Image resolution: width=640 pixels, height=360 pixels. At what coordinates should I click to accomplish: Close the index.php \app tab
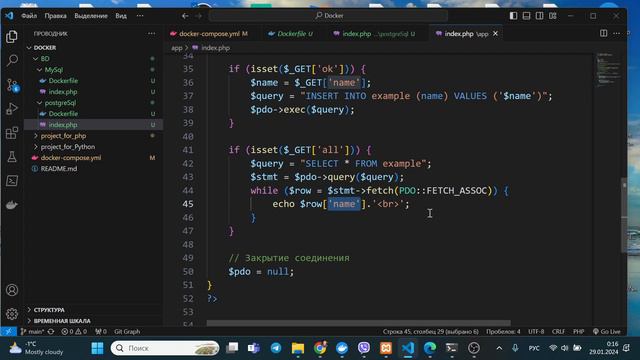[x=496, y=34]
